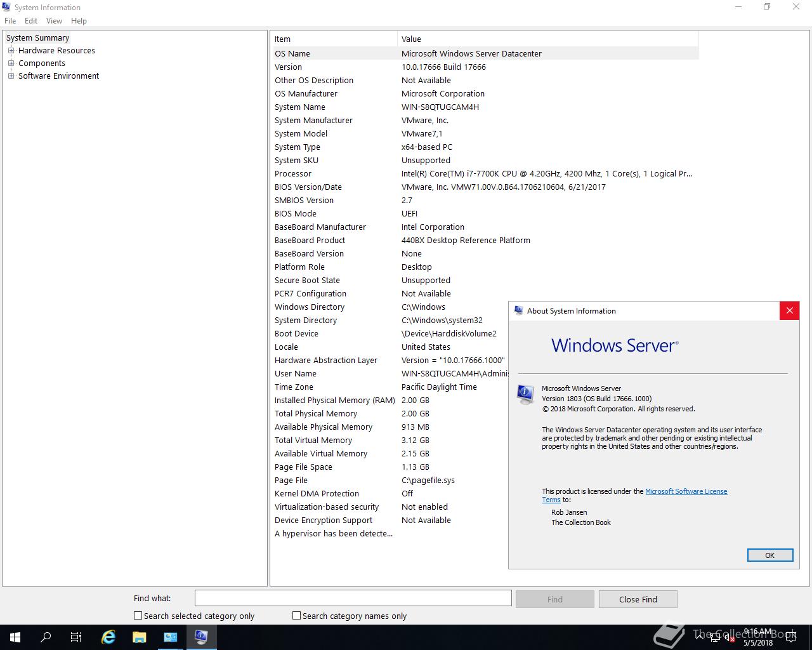The image size is (812, 650).
Task: Select the Platform Role row label
Action: tap(299, 267)
